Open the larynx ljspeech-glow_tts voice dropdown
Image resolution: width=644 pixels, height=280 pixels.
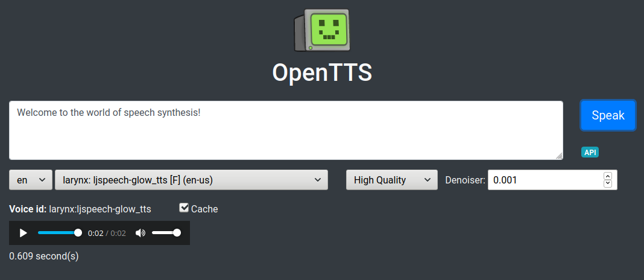[x=191, y=180]
